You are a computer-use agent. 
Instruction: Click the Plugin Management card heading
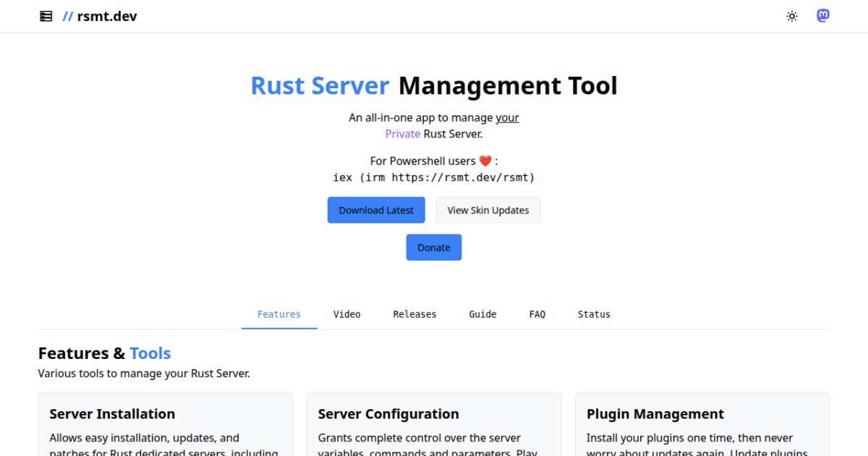(x=655, y=414)
